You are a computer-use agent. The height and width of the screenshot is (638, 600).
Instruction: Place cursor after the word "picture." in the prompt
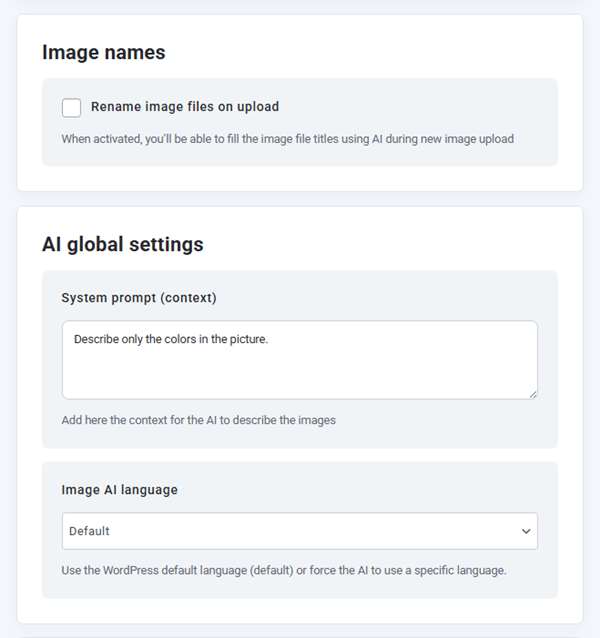coord(270,339)
